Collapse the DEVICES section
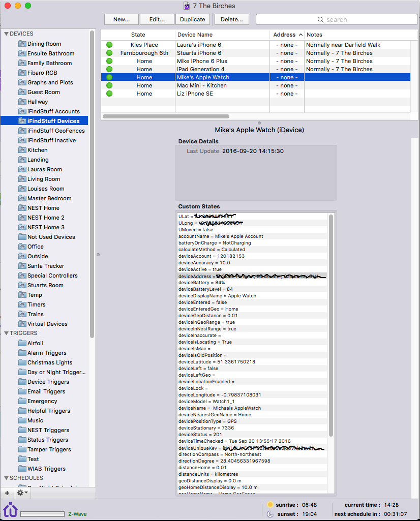This screenshot has height=521, width=420. [x=6, y=34]
